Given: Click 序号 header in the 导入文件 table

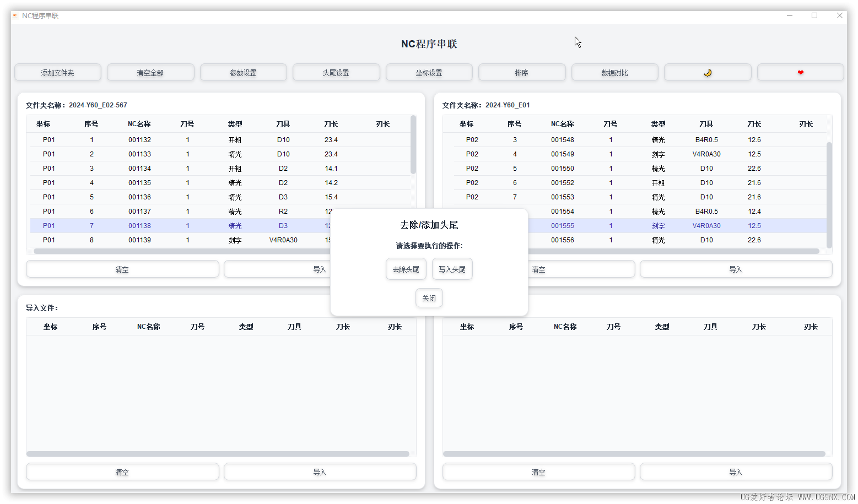Looking at the screenshot, I should (x=99, y=327).
